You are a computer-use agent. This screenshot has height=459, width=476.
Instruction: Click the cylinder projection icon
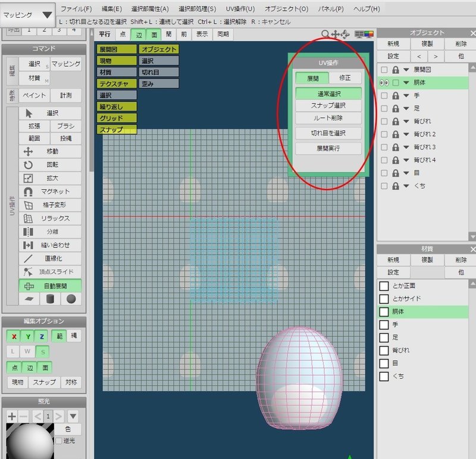coord(50,299)
